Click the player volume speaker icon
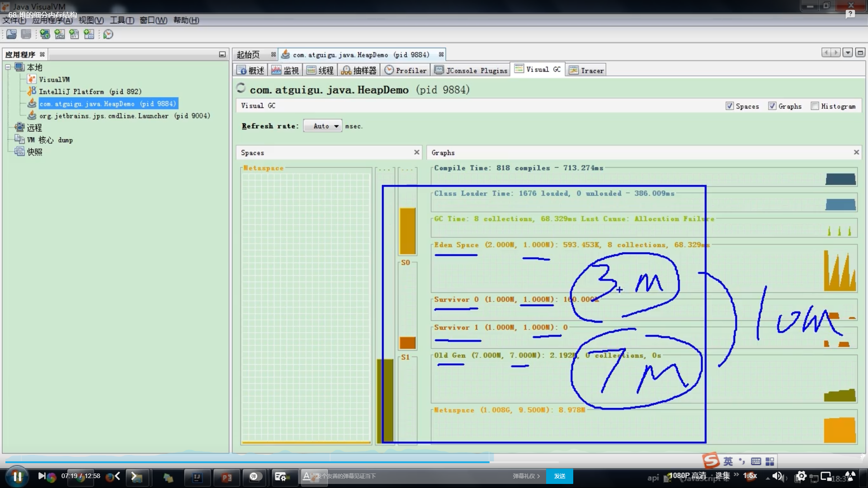This screenshot has height=488, width=868. click(x=777, y=476)
